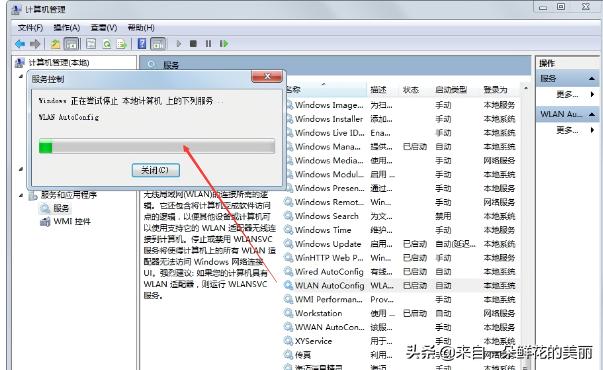Sort services by 名称 column header
Image resolution: width=603 pixels, height=370 pixels.
coord(326,90)
